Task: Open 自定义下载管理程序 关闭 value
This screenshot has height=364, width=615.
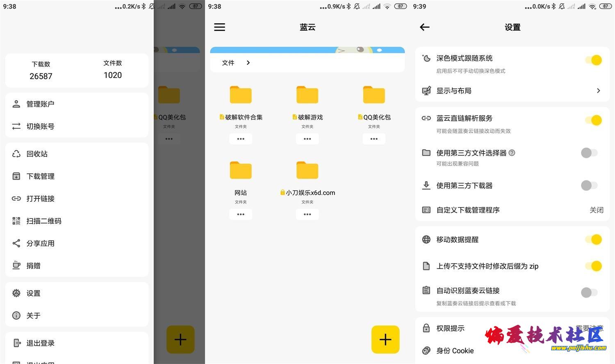Action: tap(597, 210)
